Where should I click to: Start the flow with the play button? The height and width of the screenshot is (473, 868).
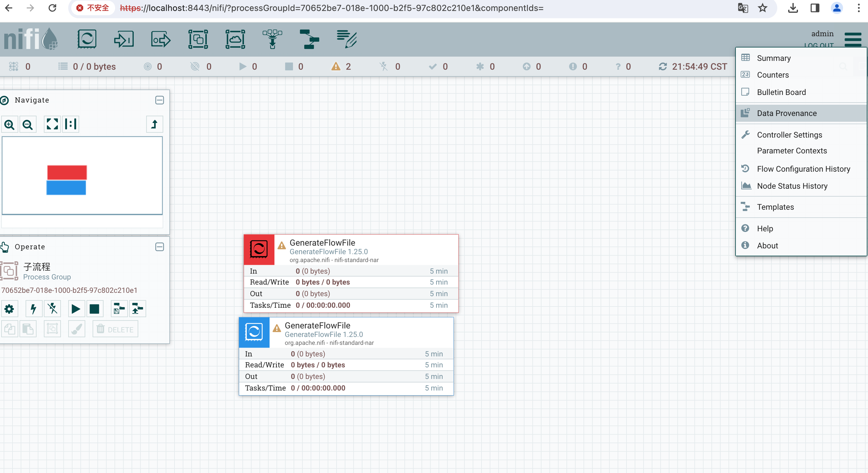[x=76, y=309]
